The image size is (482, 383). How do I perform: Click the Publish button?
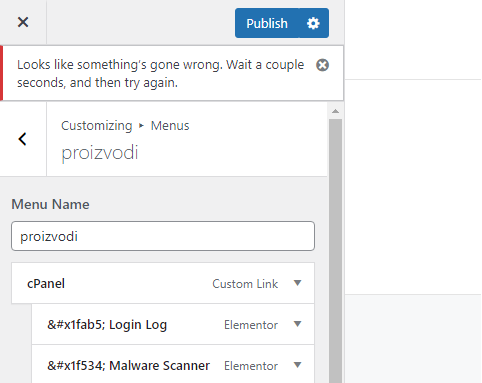point(267,23)
